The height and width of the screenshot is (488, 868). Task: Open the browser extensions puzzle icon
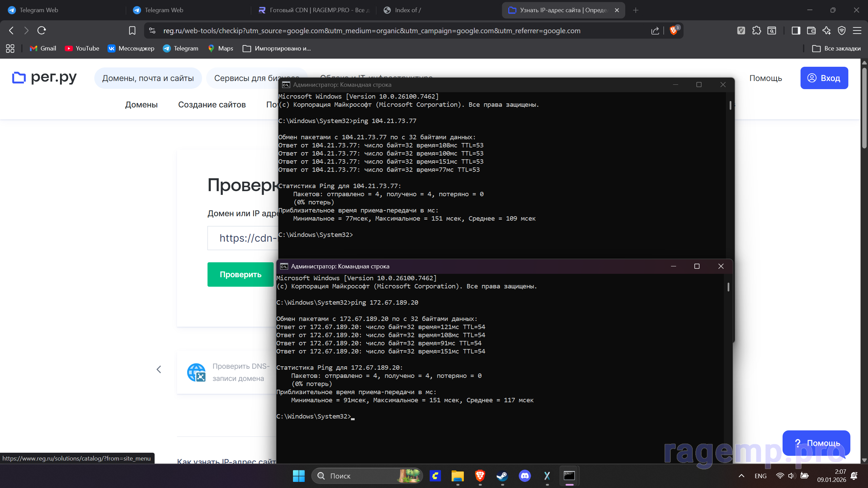pos(756,30)
